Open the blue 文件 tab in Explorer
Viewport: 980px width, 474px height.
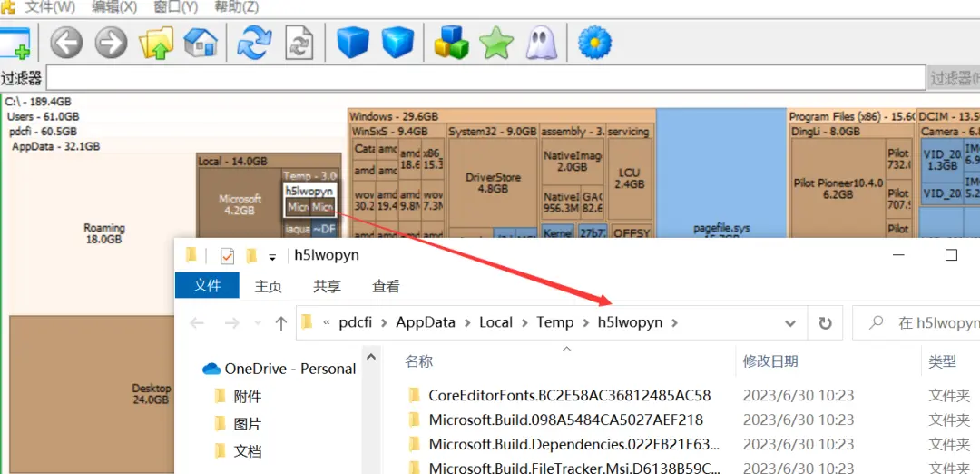207,286
